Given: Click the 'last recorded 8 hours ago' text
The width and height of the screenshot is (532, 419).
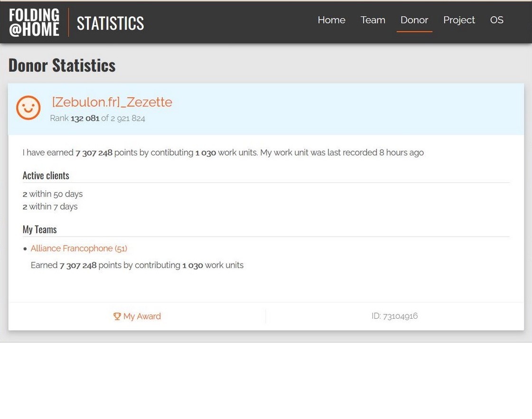Looking at the screenshot, I should point(375,152).
